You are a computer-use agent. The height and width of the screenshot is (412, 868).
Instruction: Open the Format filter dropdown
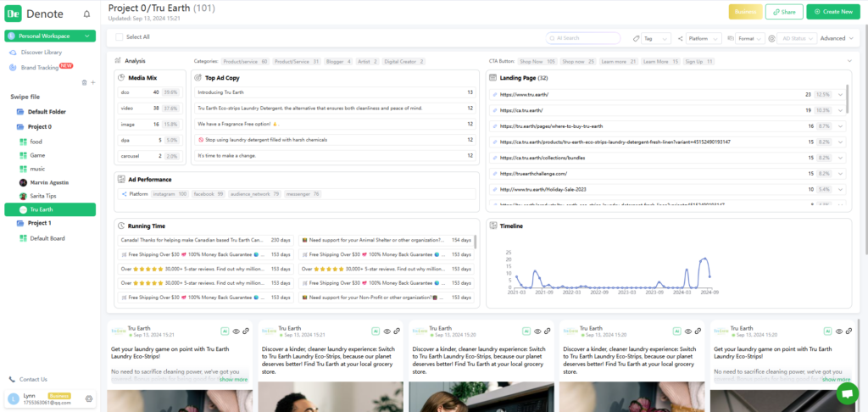pos(751,39)
